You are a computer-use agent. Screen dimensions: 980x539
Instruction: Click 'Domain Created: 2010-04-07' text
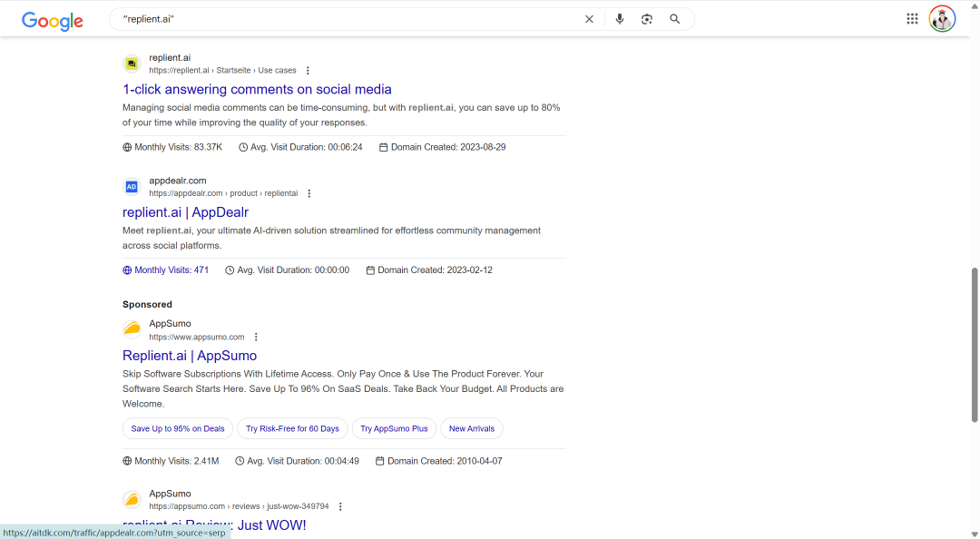coord(445,461)
